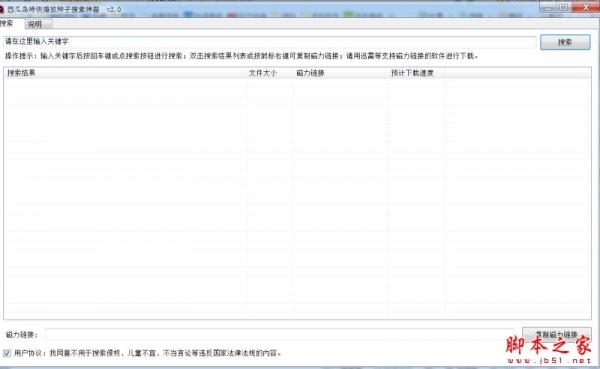Click the app icon in title bar
Viewport: 600px width, 369px height.
pos(2,9)
